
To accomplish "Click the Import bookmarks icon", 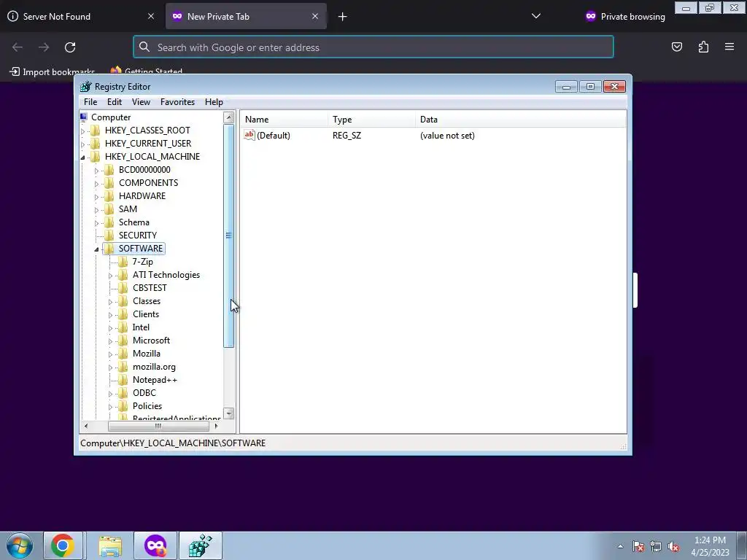I will tap(15, 71).
